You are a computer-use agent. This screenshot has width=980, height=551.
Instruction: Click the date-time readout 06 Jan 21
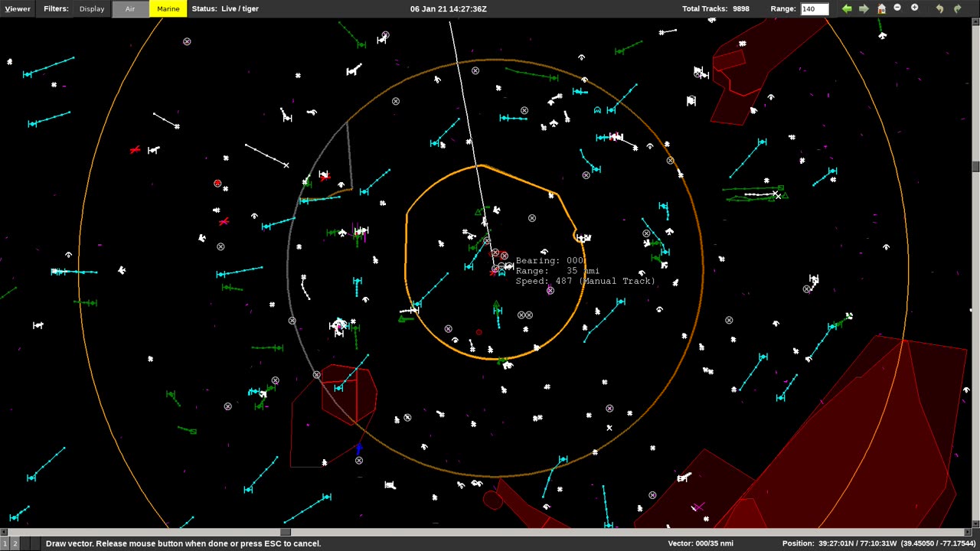[448, 9]
